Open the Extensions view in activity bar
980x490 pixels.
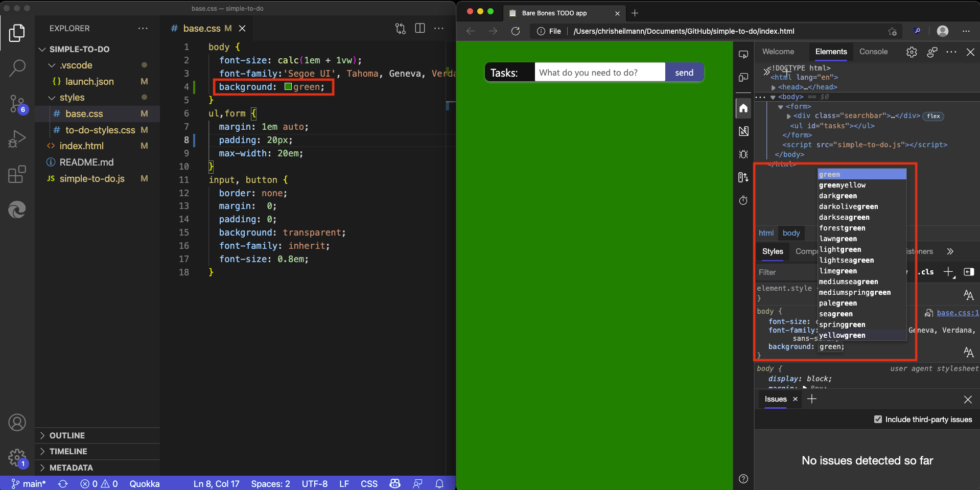tap(17, 174)
